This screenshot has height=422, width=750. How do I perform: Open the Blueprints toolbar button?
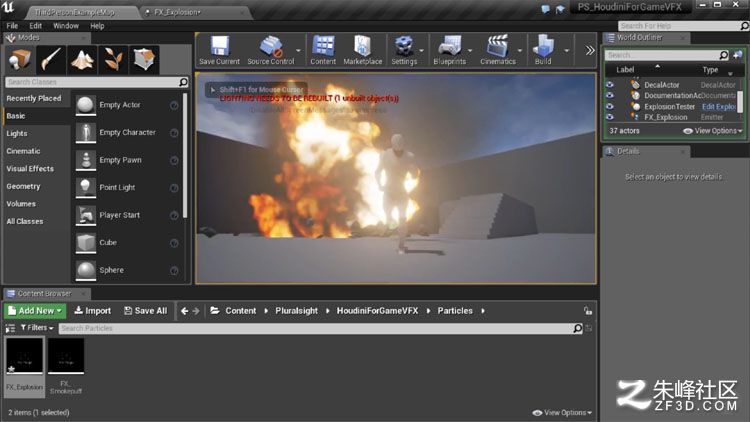pyautogui.click(x=449, y=50)
